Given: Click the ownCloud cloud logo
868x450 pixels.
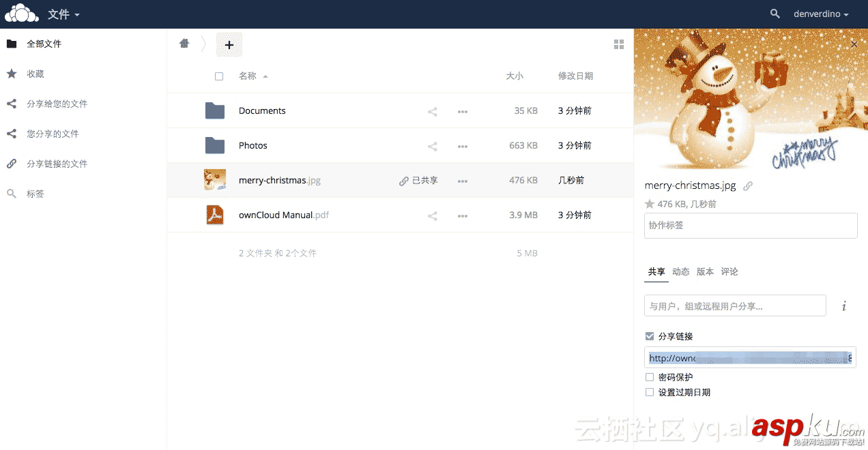Looking at the screenshot, I should coord(21,14).
